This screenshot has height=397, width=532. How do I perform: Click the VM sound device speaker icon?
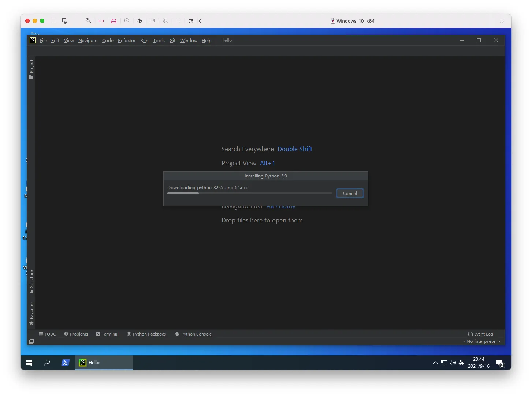point(139,21)
